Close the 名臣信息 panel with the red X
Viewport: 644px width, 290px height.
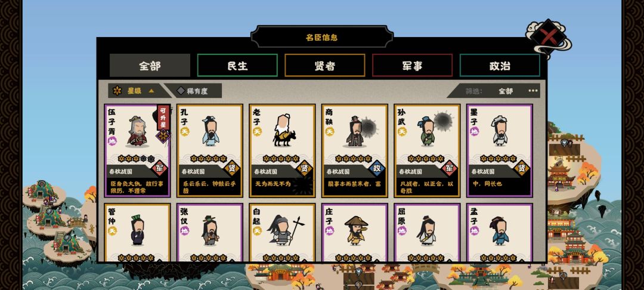click(x=548, y=38)
